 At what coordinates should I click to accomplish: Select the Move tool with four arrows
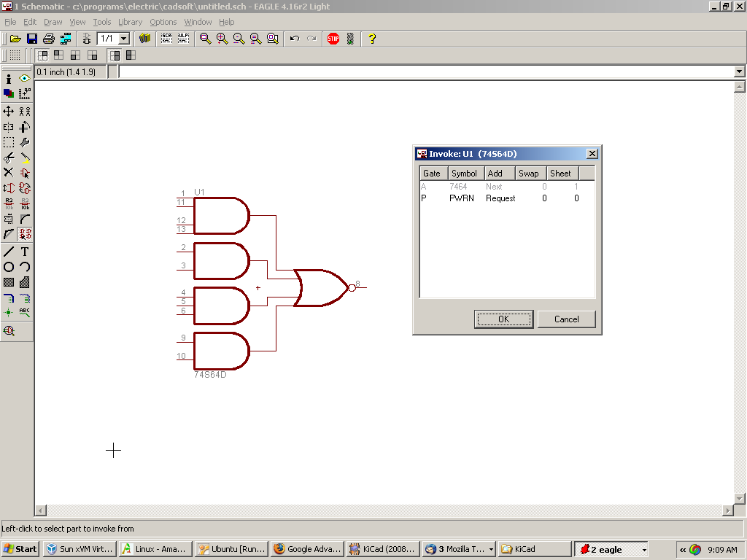click(9, 112)
